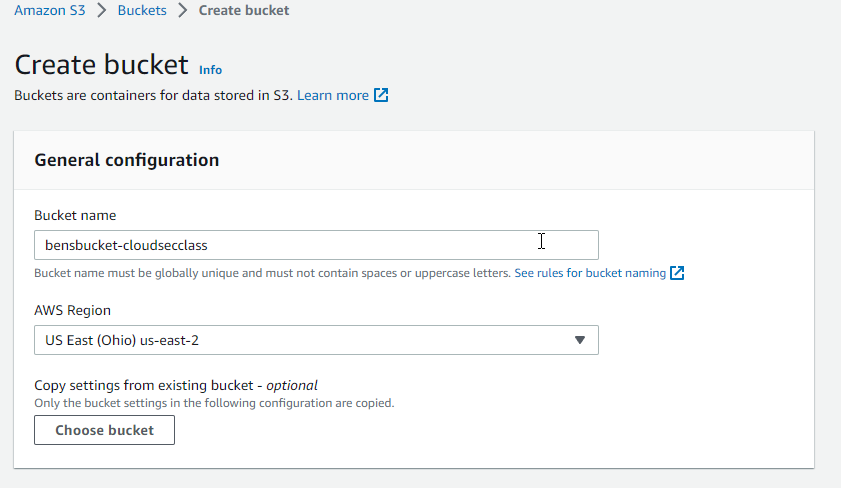The height and width of the screenshot is (488, 841).
Task: Focus the Bucket name input field
Action: pos(316,245)
